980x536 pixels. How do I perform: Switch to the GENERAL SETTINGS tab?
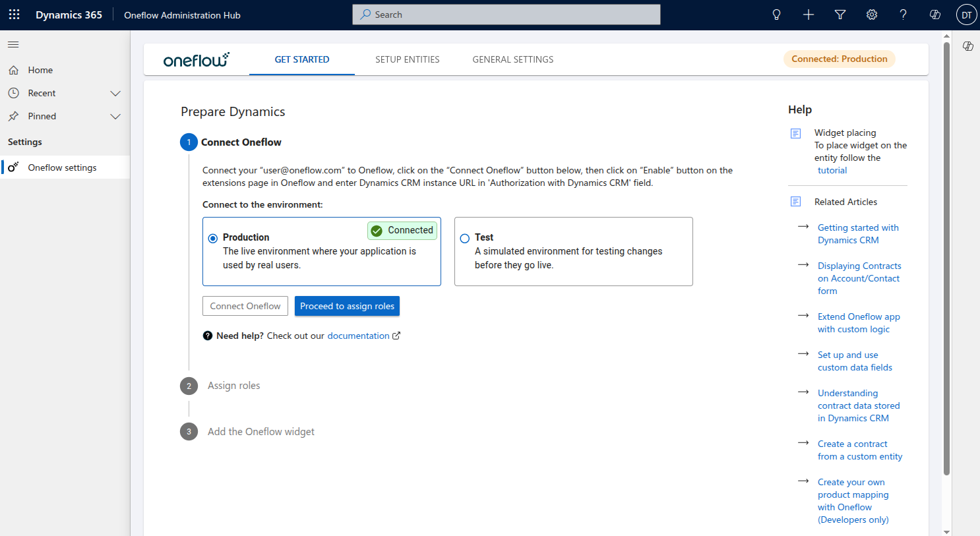pos(513,59)
